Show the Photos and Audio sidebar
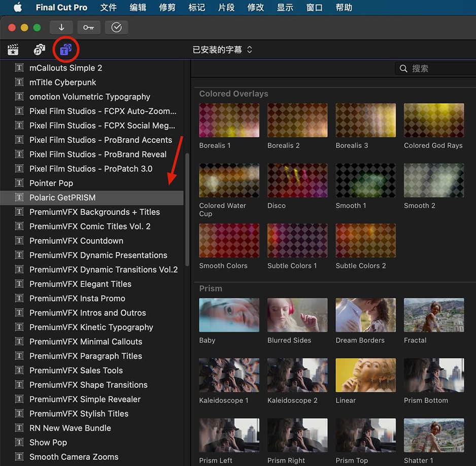476x466 pixels. click(39, 50)
